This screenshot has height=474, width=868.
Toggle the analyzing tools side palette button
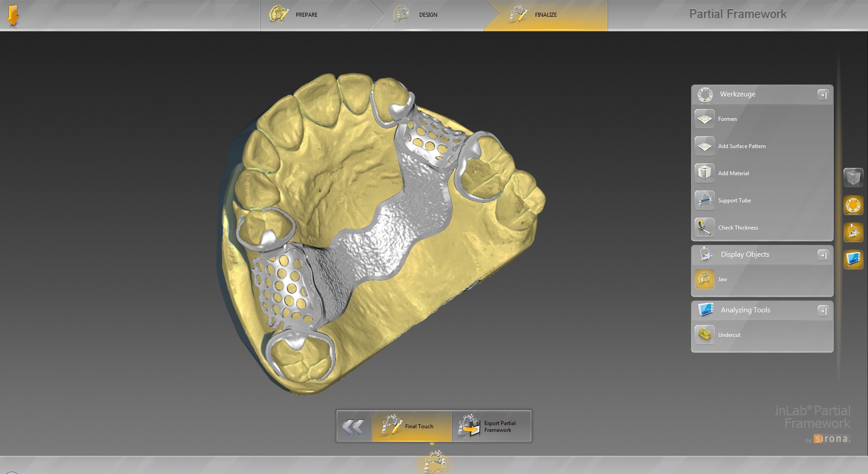[854, 259]
